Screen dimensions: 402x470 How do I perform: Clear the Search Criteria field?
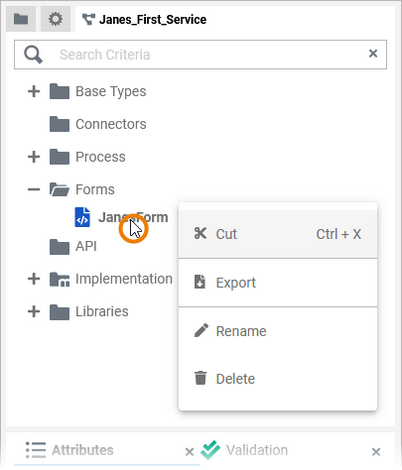[x=373, y=53]
